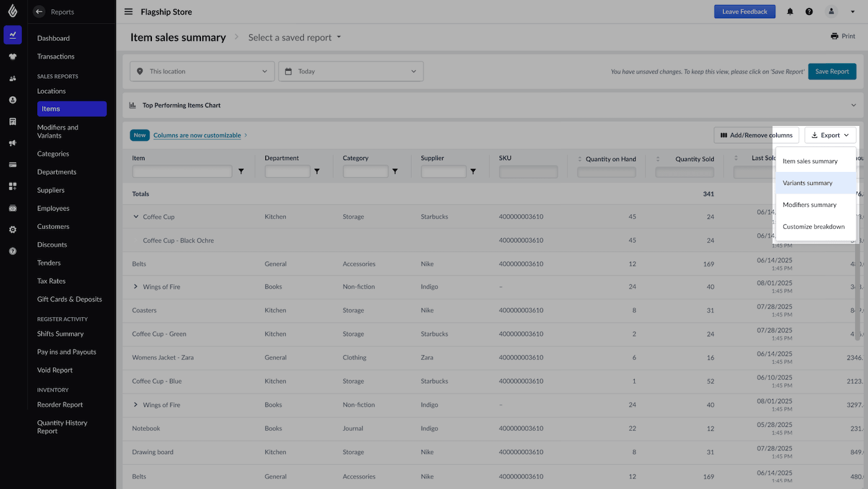Choose Item sales summary from Export menu
The height and width of the screenshot is (489, 868).
point(816,161)
